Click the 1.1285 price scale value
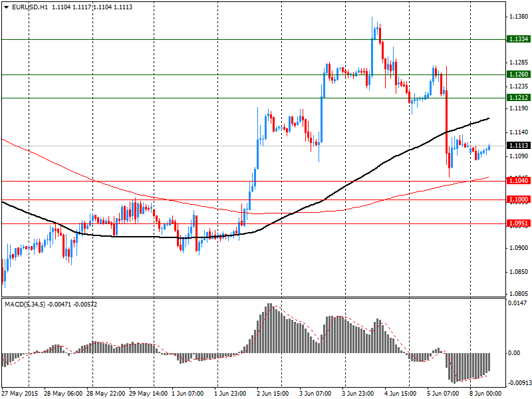This screenshot has height=399, width=532. (x=519, y=63)
